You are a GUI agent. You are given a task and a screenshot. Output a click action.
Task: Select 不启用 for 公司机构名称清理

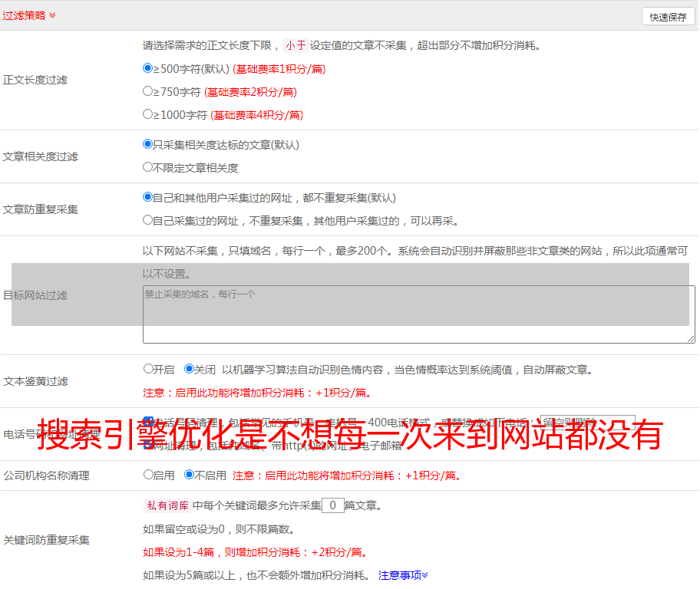189,475
